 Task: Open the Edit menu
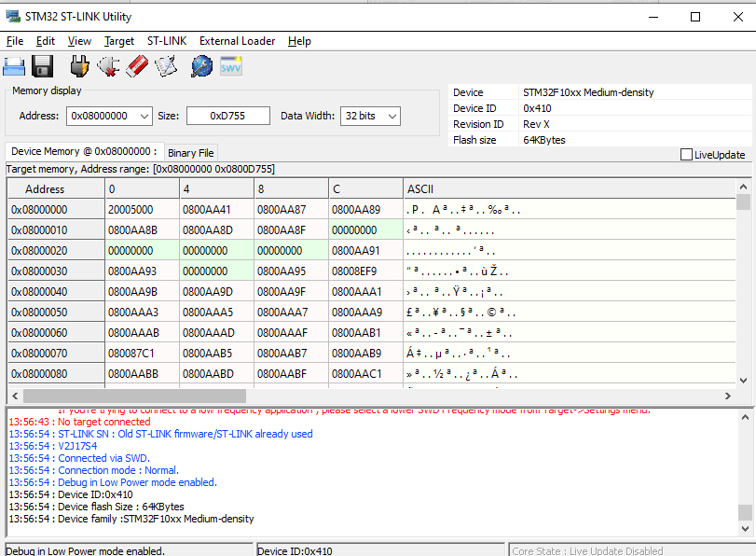[46, 41]
